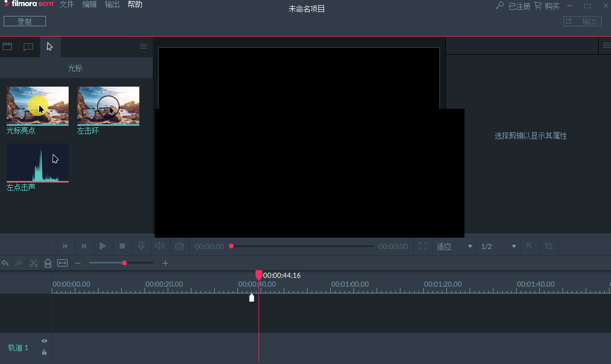Image resolution: width=611 pixels, height=364 pixels.
Task: Click the undo arrow icon
Action: 5,263
